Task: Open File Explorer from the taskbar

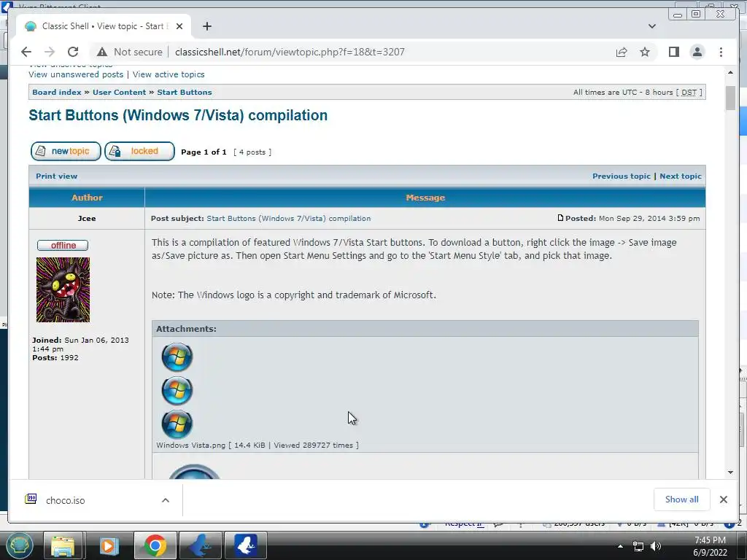Action: 63,545
